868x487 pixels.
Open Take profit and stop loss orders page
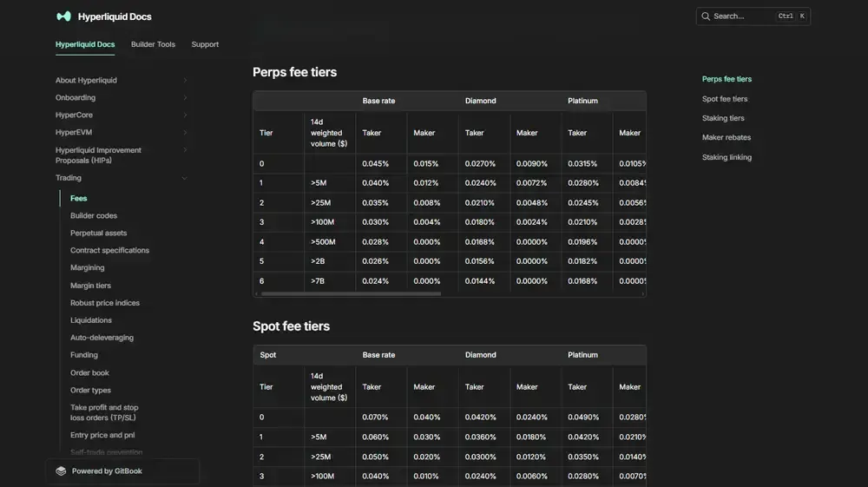point(104,412)
